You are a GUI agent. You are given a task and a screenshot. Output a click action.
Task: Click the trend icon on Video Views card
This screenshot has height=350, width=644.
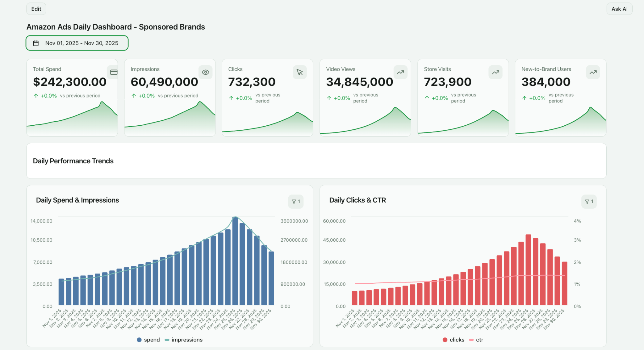coord(400,72)
